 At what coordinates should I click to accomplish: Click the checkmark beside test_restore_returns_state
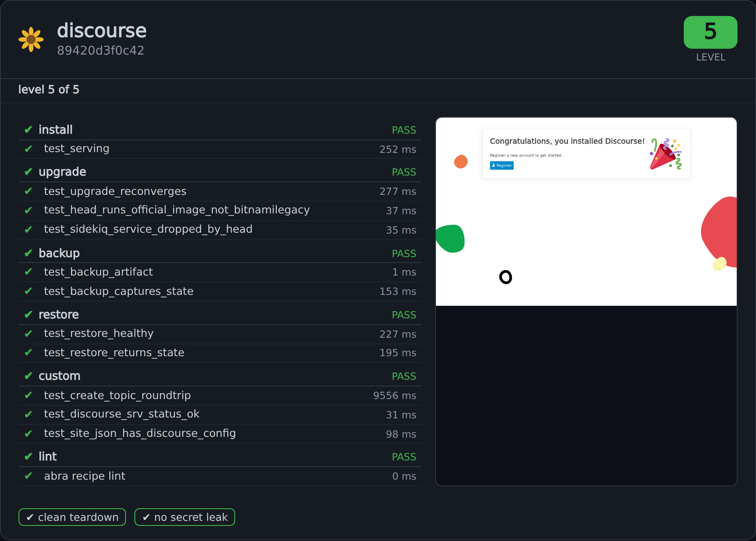click(29, 352)
